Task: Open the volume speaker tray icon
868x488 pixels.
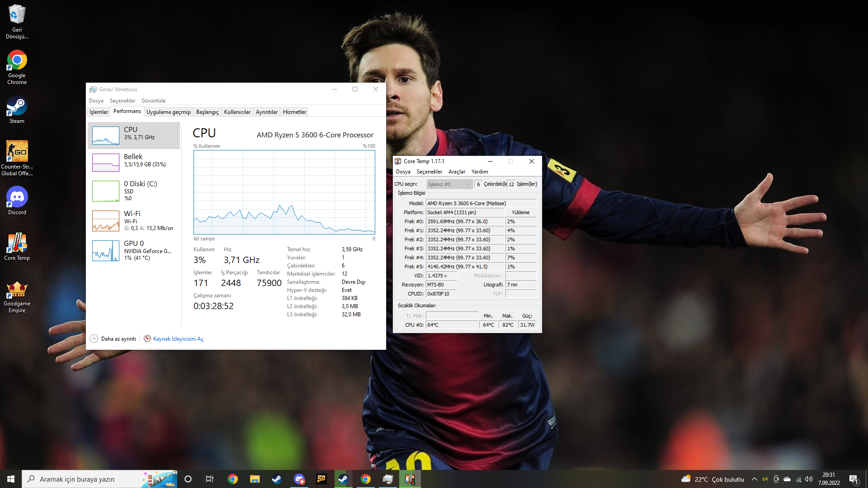Action: click(809, 479)
